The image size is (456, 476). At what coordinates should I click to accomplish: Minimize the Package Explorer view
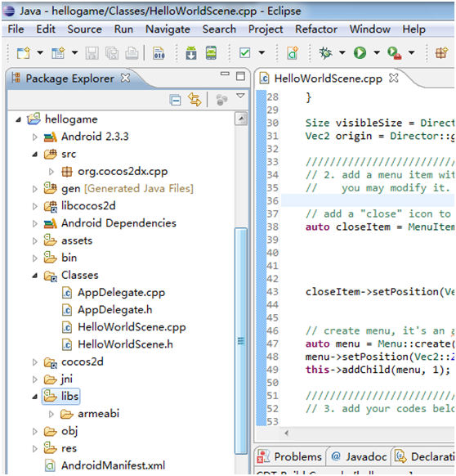[x=225, y=74]
